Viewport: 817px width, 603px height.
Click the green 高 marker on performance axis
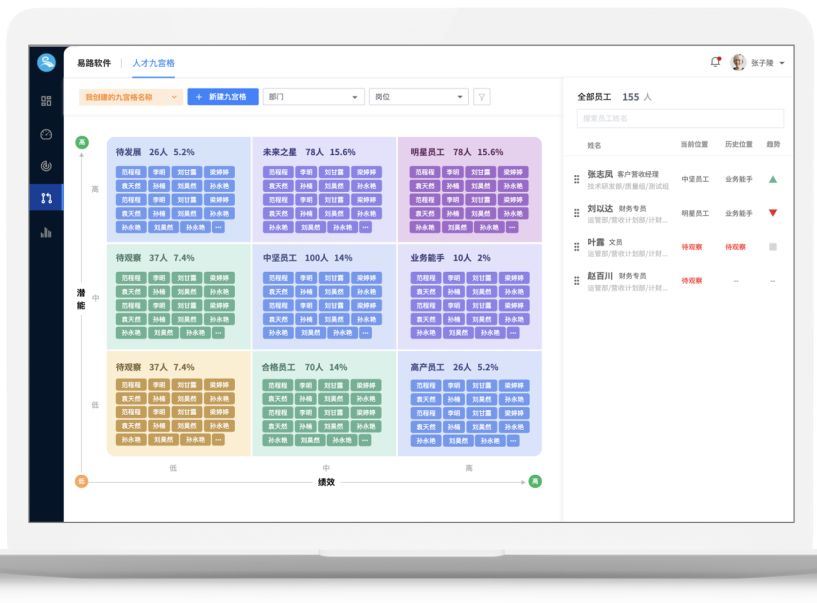(535, 481)
